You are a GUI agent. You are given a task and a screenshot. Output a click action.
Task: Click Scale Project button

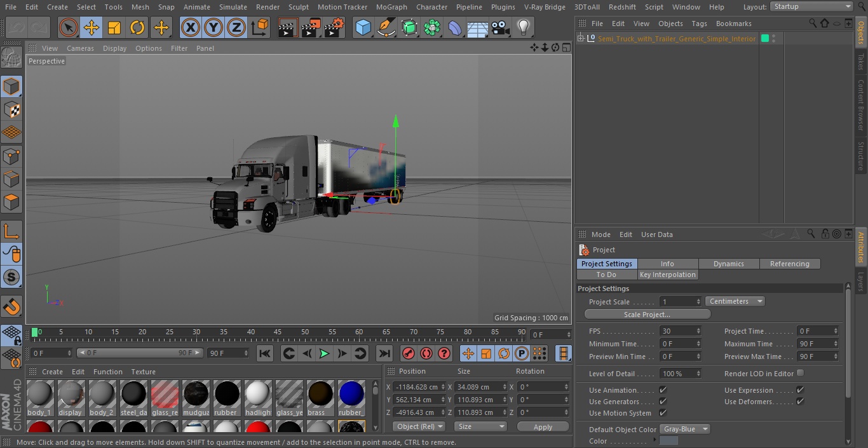point(647,314)
